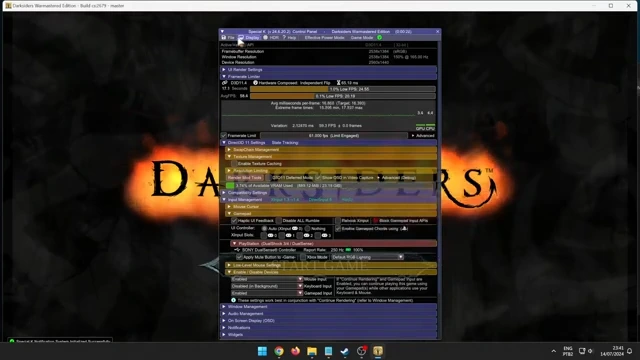Viewport: 640px width, 360px height.
Task: Collapse PlayStation DualShock/DualSense section
Action: (x=334, y=244)
